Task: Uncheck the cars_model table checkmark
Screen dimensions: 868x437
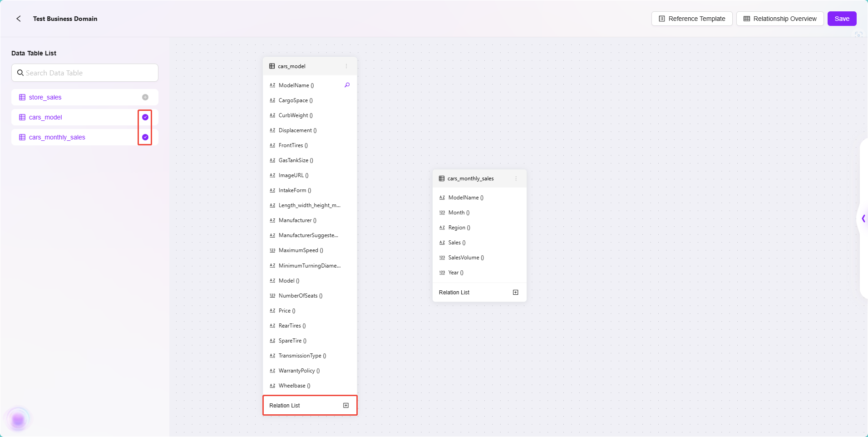Action: pos(145,117)
